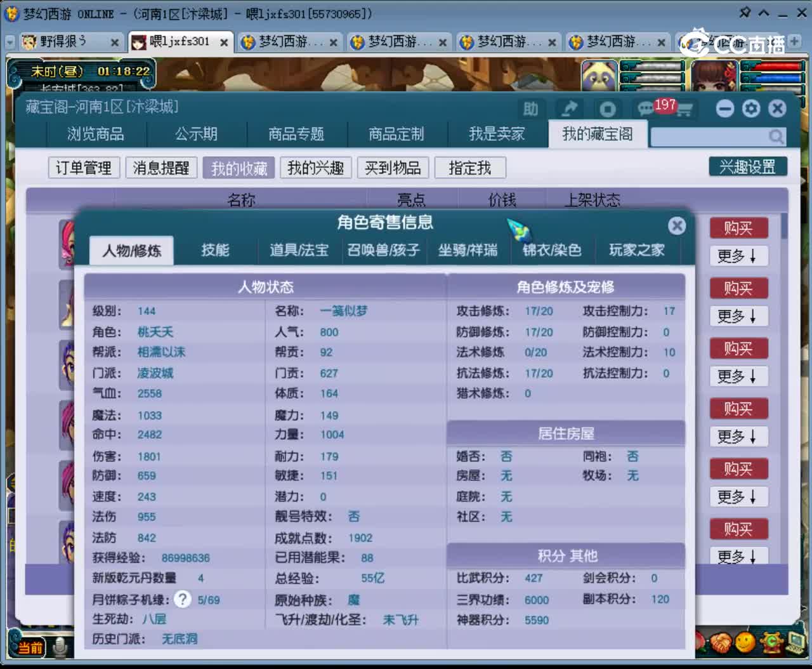Switch to 技能 tab in character info
The image size is (812, 669).
coord(215,250)
